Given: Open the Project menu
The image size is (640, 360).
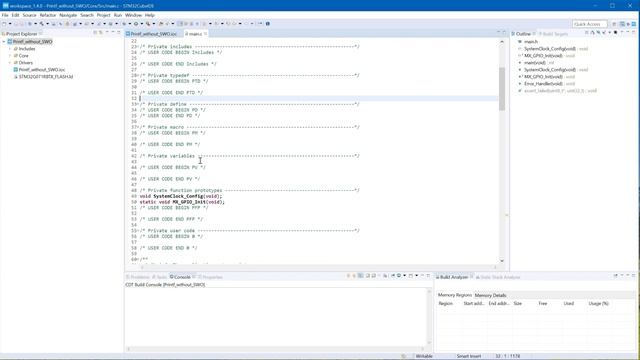Looking at the screenshot, I should click(x=103, y=15).
